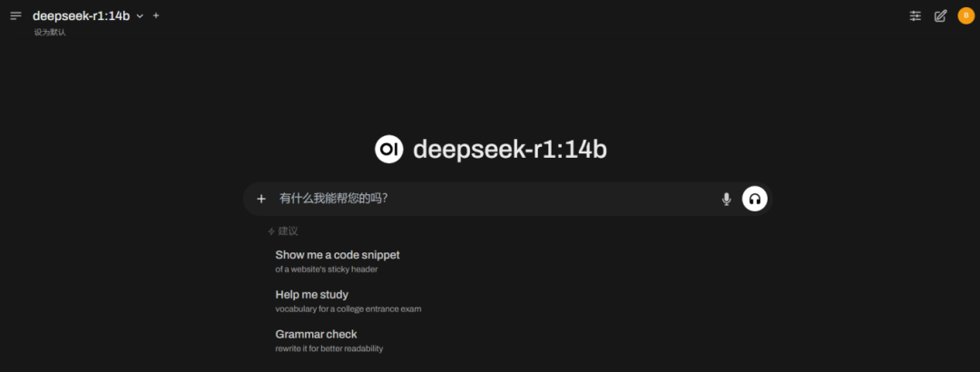Choose Grammar check suggestion
This screenshot has height=372, width=980.
(x=328, y=340)
